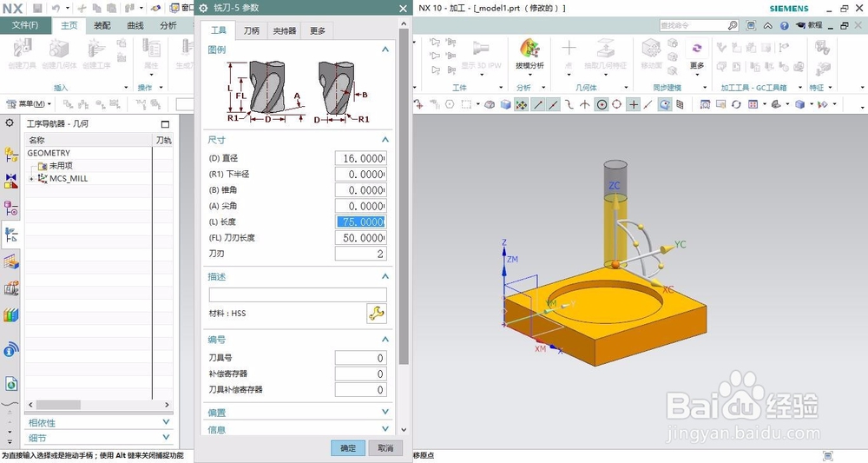Open the 菜单(M) dropdown menu
Screen dimensions: 868x463
[x=29, y=104]
